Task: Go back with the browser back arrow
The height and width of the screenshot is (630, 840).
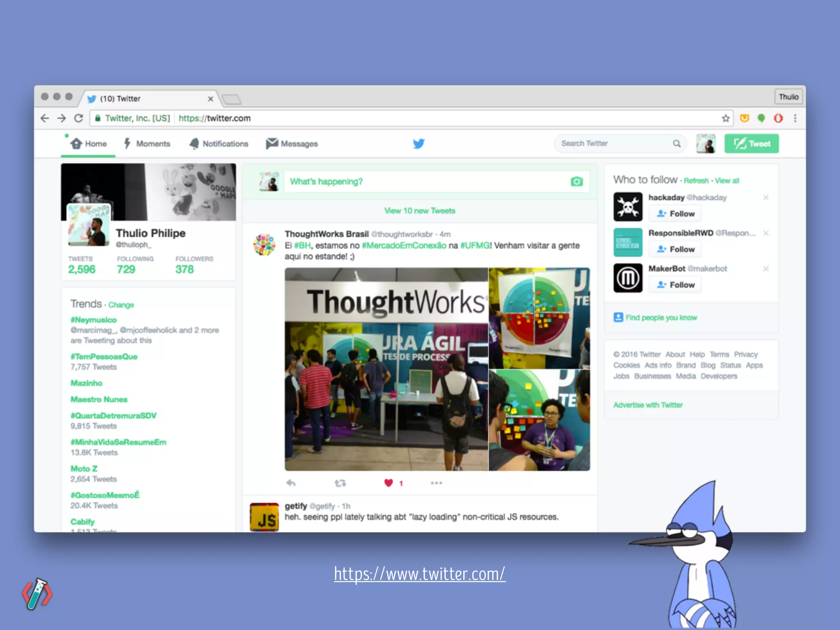Action: pyautogui.click(x=45, y=119)
